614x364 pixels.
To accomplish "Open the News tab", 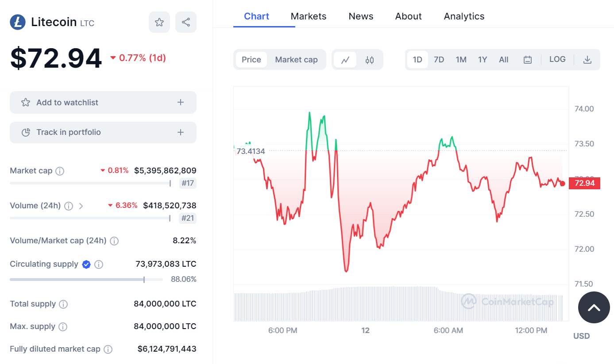I will tap(361, 16).
